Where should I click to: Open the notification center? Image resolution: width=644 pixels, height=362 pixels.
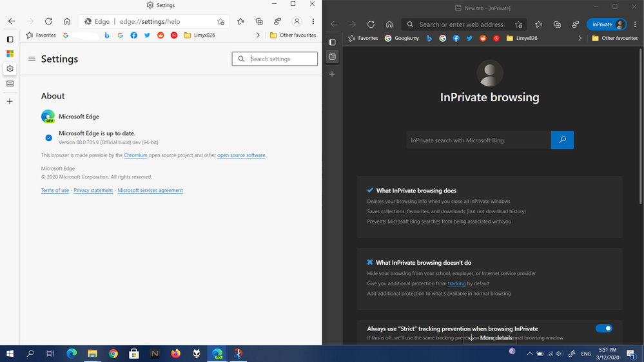click(x=632, y=354)
